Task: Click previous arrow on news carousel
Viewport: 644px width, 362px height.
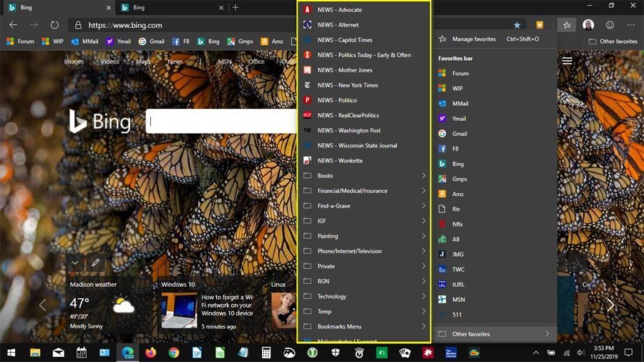Action: coord(43,305)
